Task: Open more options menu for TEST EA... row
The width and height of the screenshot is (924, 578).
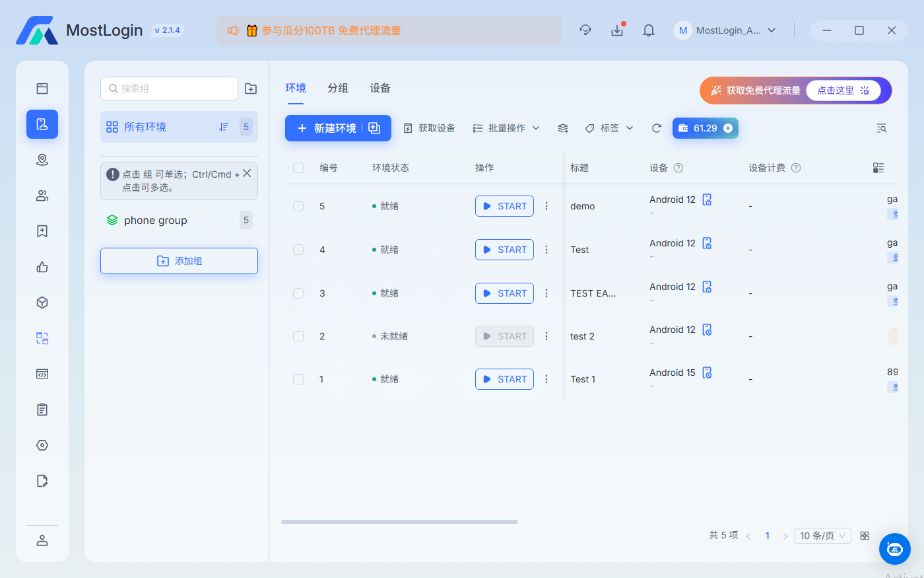Action: coord(546,293)
